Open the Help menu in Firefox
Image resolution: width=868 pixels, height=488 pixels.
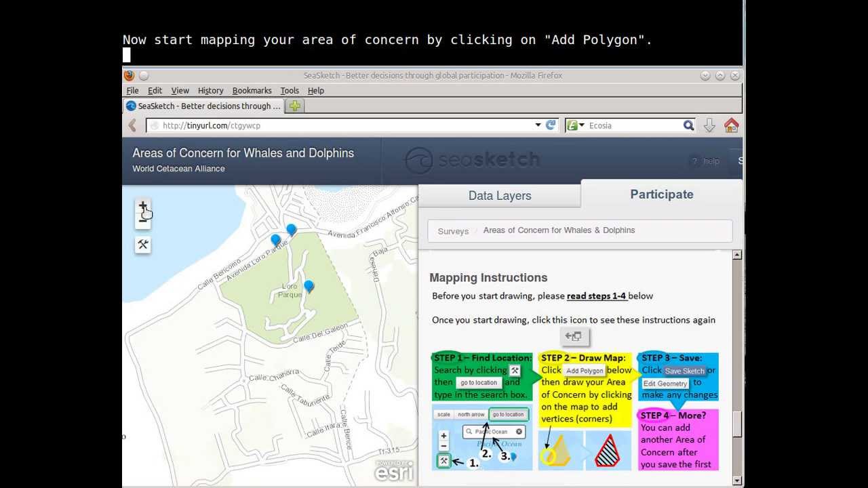[x=315, y=90]
